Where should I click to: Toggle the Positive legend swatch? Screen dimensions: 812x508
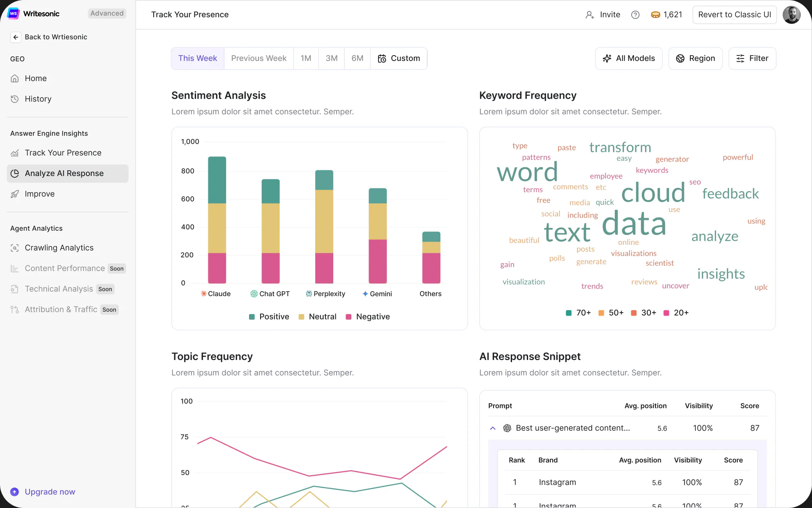point(252,317)
